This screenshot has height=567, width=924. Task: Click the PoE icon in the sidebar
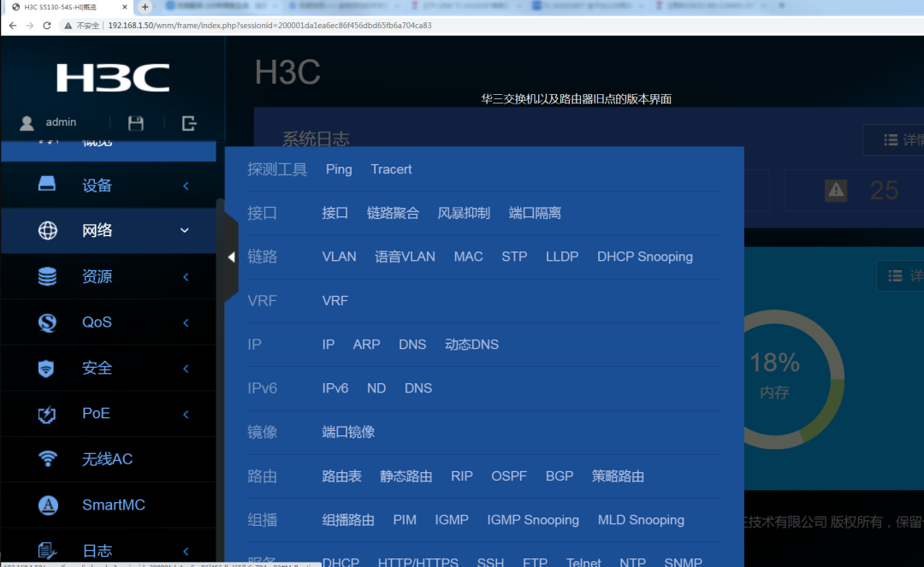[47, 413]
